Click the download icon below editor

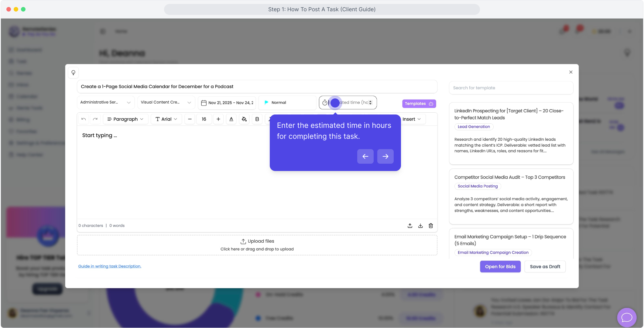click(x=420, y=226)
